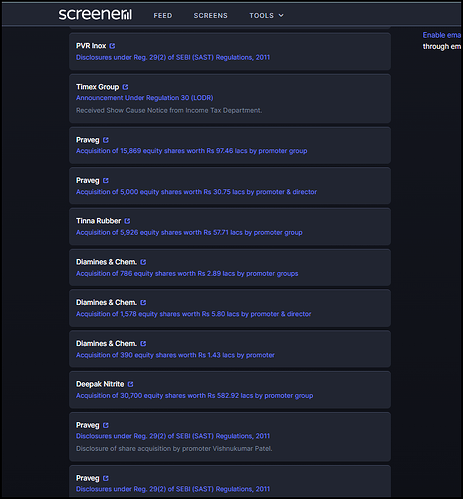Open acquisition of 5,000 equity shares link
This screenshot has height=499, width=463.
coord(196,192)
